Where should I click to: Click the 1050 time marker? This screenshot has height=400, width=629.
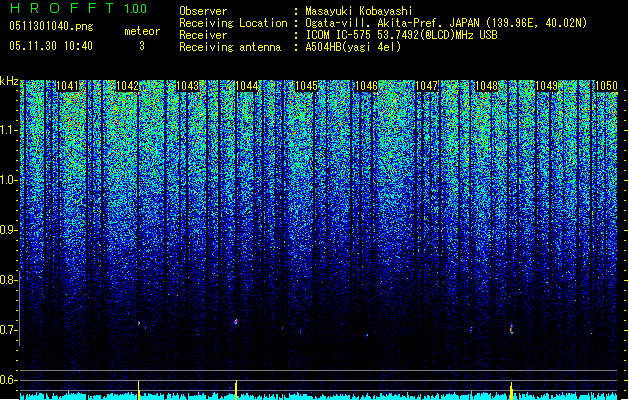coord(606,86)
